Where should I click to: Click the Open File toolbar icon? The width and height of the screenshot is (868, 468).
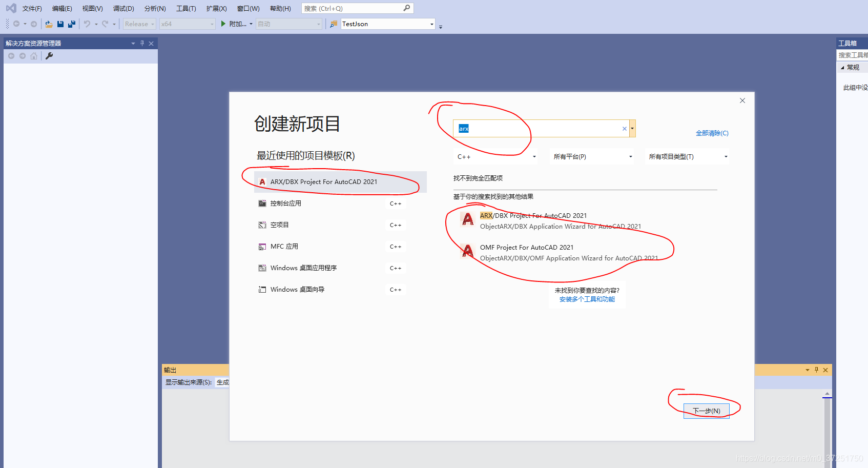(49, 24)
